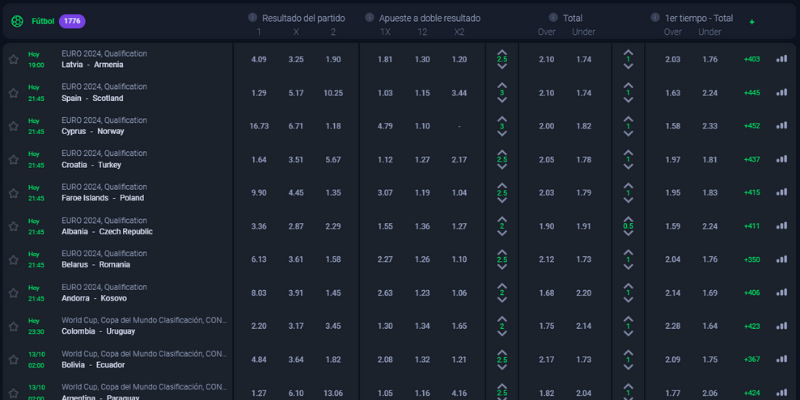The image size is (800, 400).
Task: Open statistics icon for Faroe Islands - Poland
Action: [782, 192]
